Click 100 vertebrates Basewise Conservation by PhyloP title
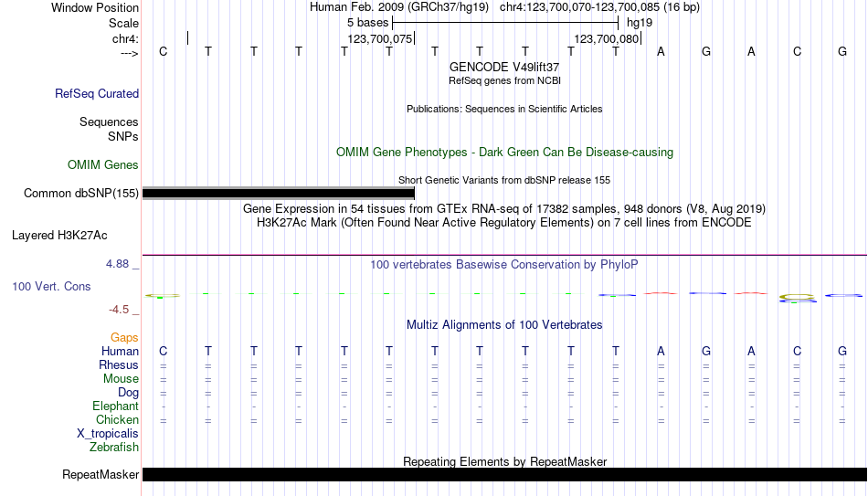The image size is (868, 496). (504, 265)
